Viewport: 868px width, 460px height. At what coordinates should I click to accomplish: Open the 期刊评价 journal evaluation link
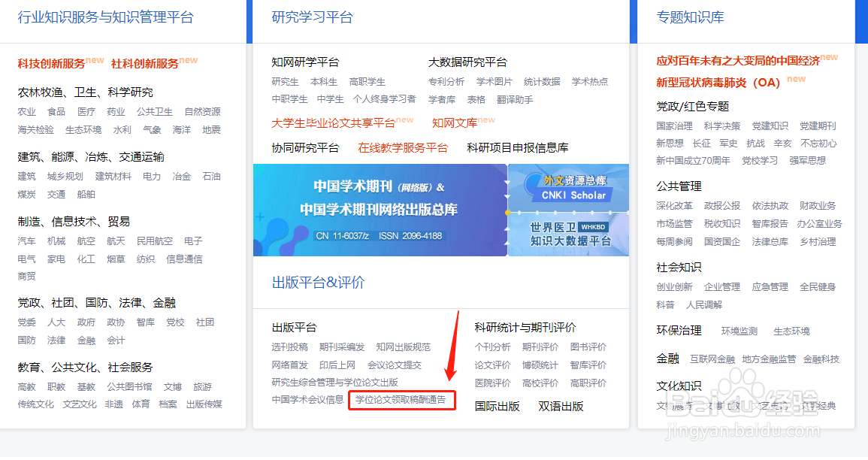pyautogui.click(x=539, y=347)
